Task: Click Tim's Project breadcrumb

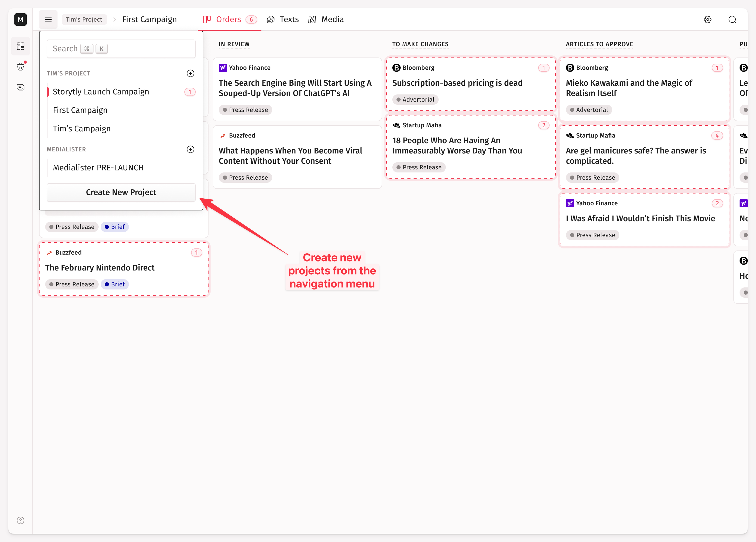Action: coord(84,19)
